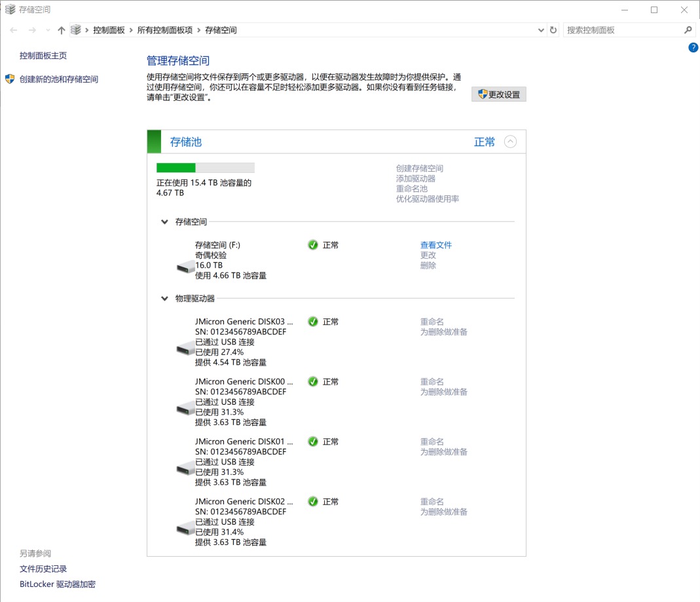The height and width of the screenshot is (602, 700).
Task: Click the refresh icon beside address bar
Action: [x=553, y=30]
